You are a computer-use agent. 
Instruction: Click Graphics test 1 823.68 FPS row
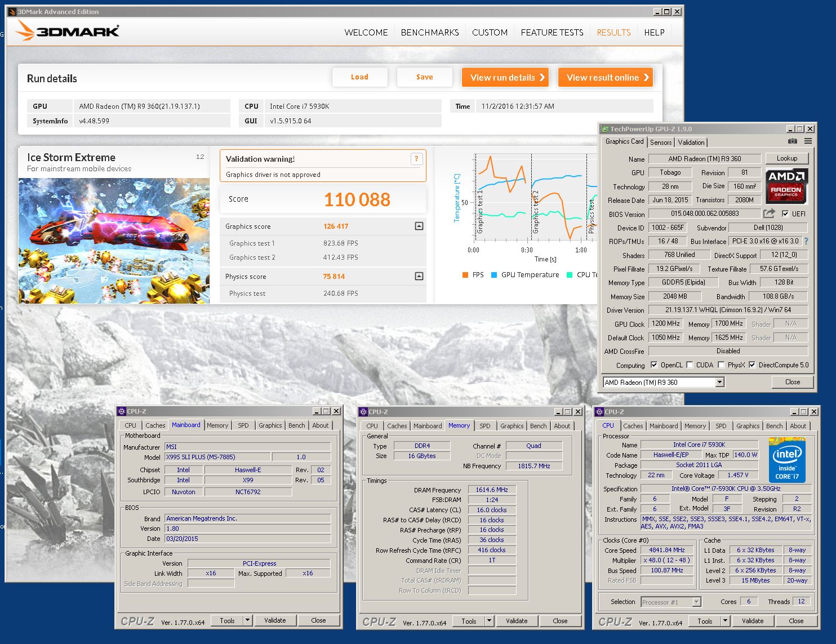pyautogui.click(x=323, y=243)
